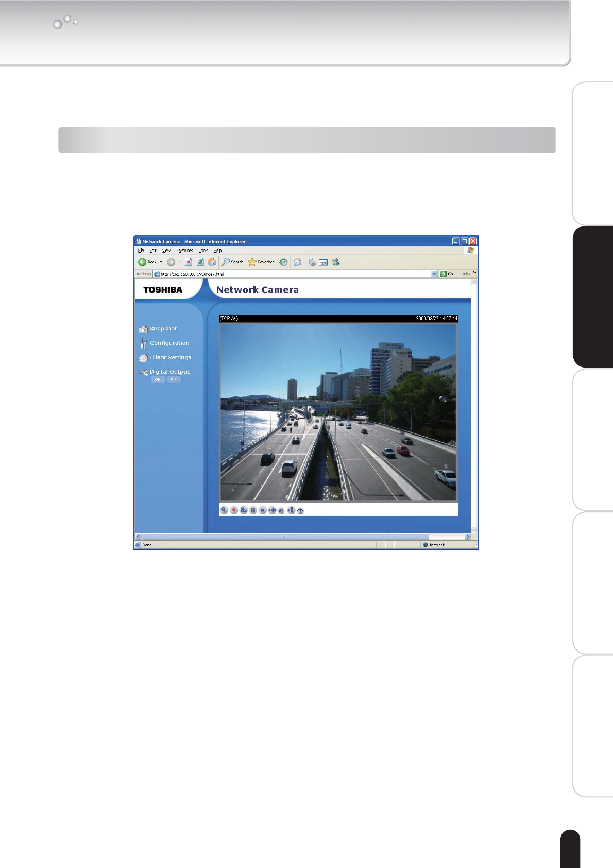Click the microphone volume icon below video
Viewport: 613px width, 868px height.
(x=291, y=510)
